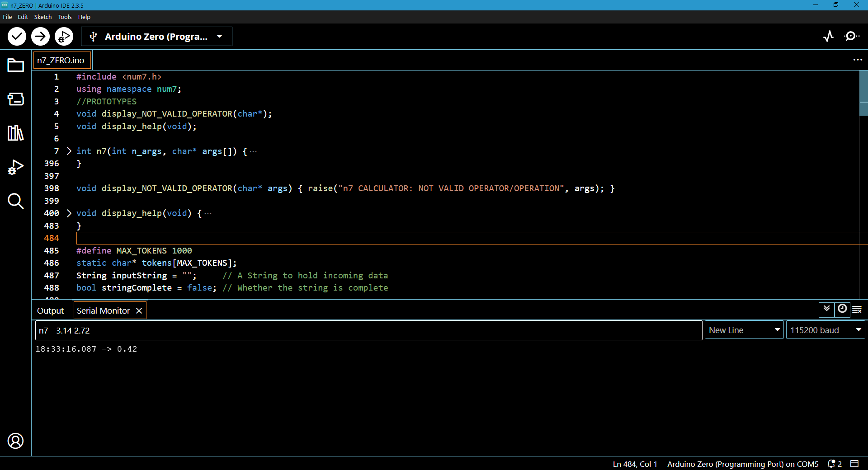
Task: Click the Verify sketch checkmark button
Action: tap(17, 37)
